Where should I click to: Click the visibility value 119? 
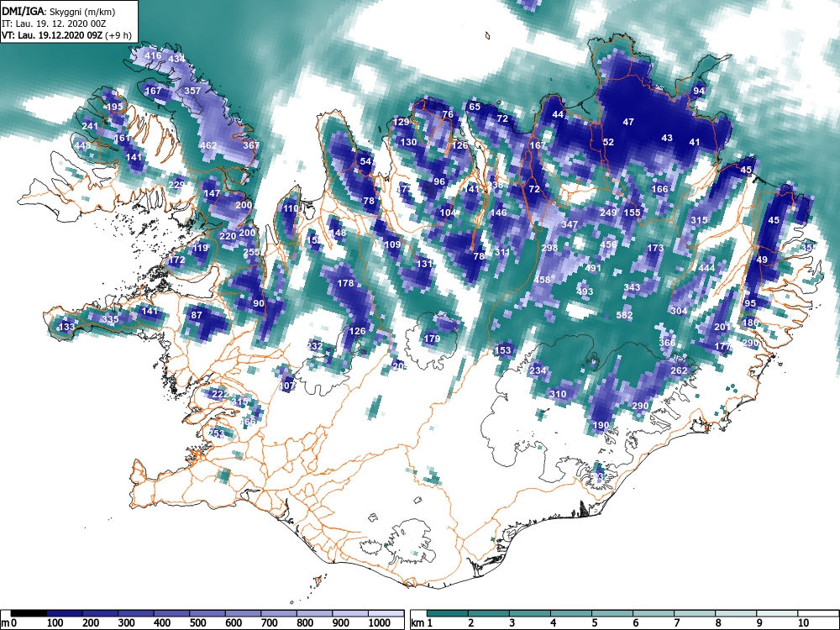200,248
